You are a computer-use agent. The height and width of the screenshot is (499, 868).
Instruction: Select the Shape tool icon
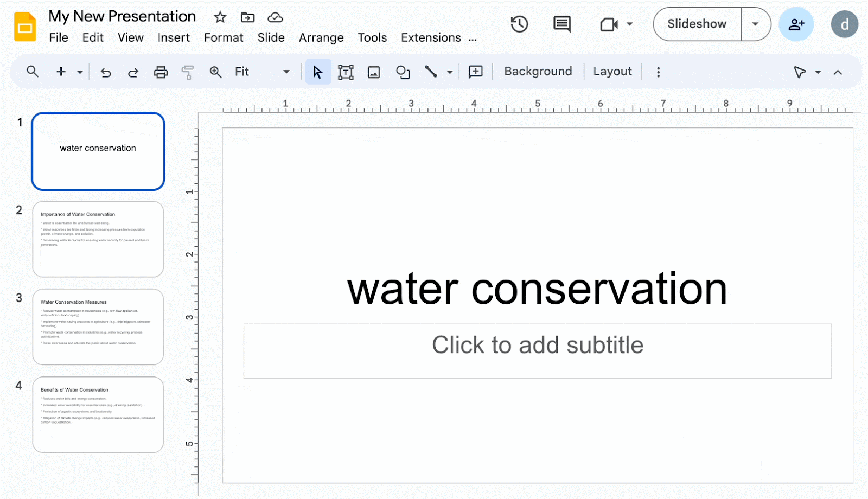403,72
